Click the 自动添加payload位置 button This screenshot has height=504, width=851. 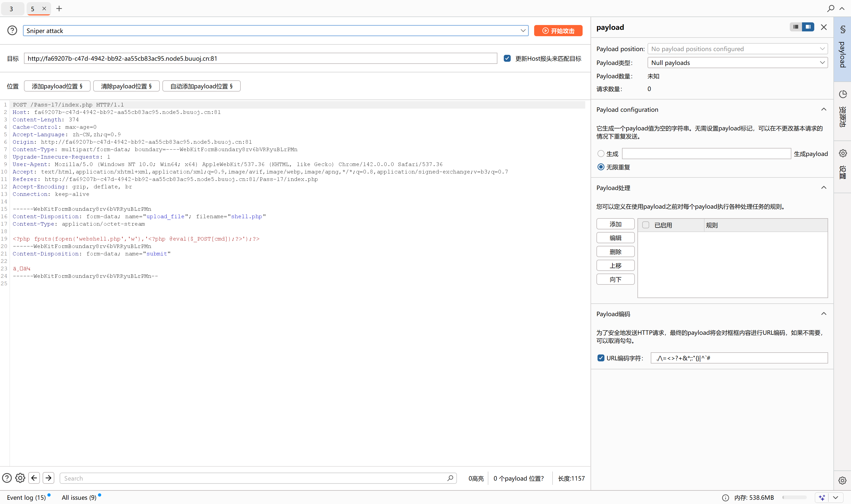201,86
